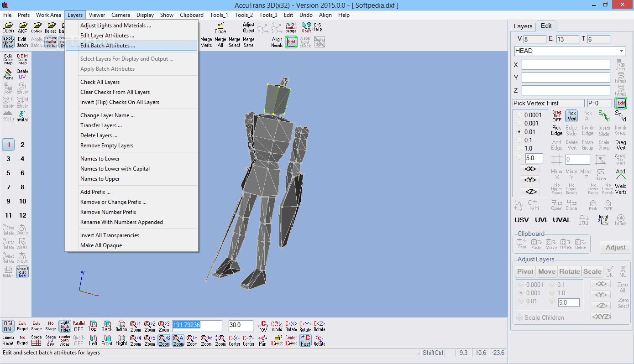Toggle the Fast camera mode
Image resolution: width=634 pixels, height=364 pixels.
click(x=305, y=340)
